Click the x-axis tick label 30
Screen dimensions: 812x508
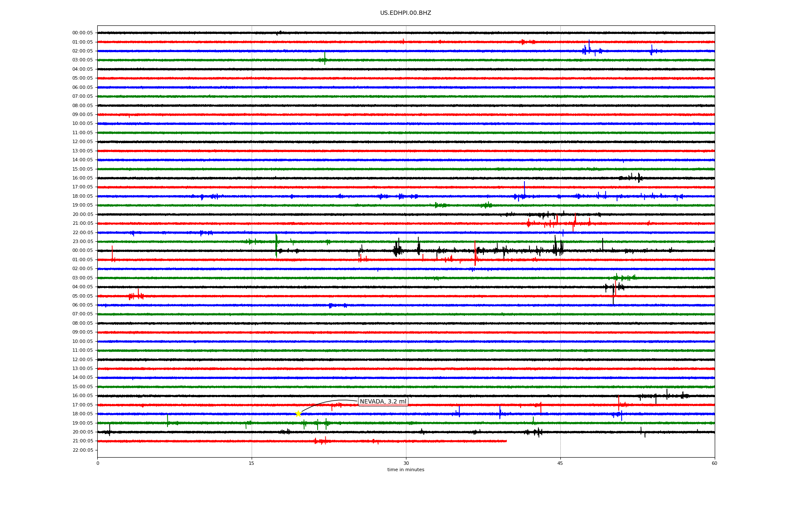tap(406, 463)
